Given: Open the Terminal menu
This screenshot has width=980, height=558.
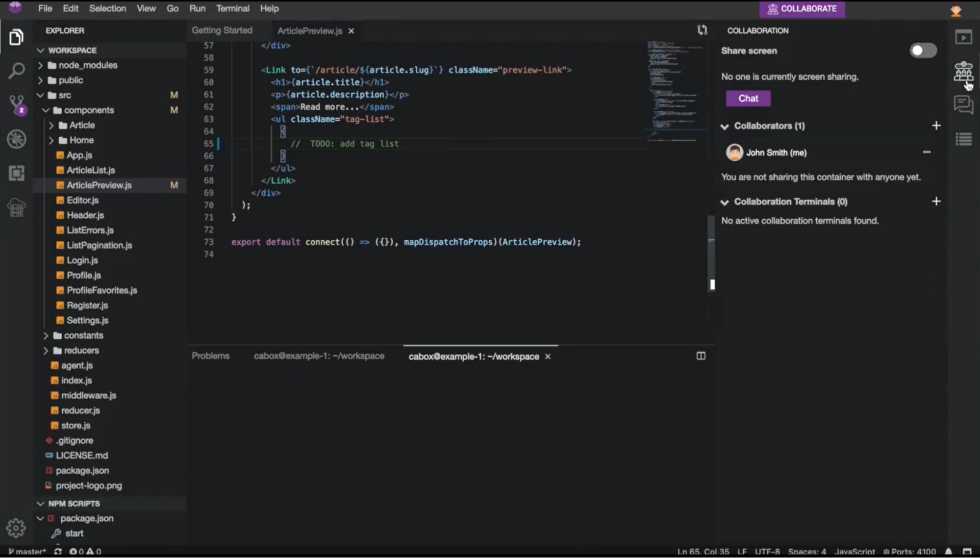Looking at the screenshot, I should click(x=232, y=8).
